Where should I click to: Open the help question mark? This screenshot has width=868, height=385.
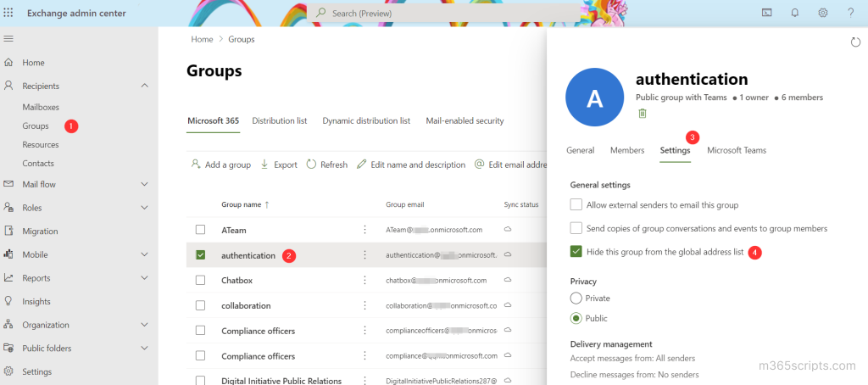point(851,13)
